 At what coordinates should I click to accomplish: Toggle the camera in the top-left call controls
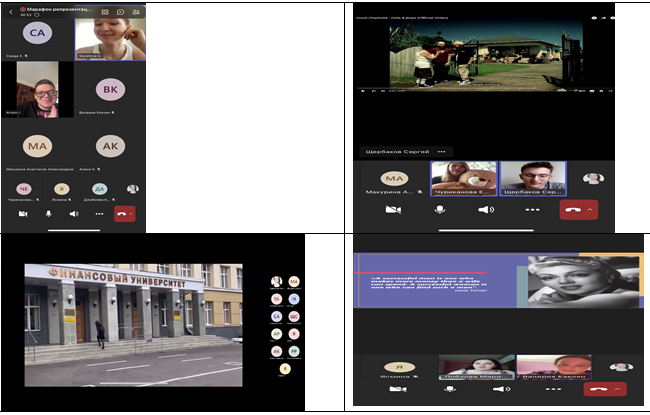click(22, 213)
